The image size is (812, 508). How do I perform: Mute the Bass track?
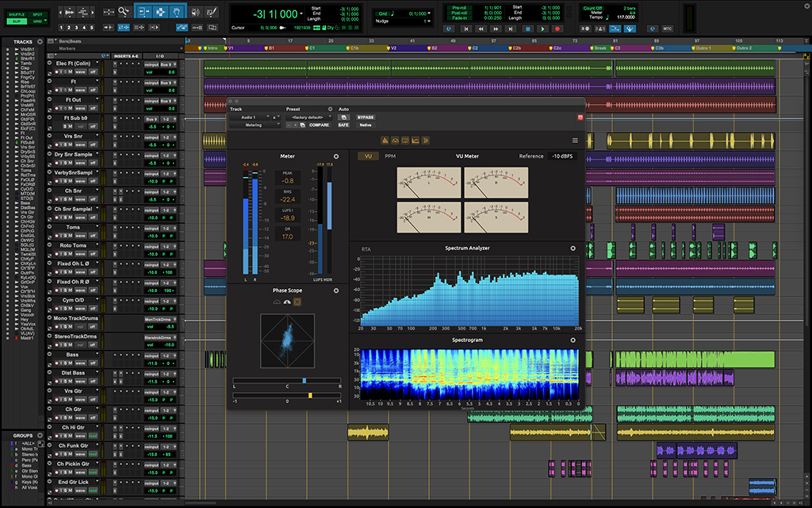(x=71, y=363)
